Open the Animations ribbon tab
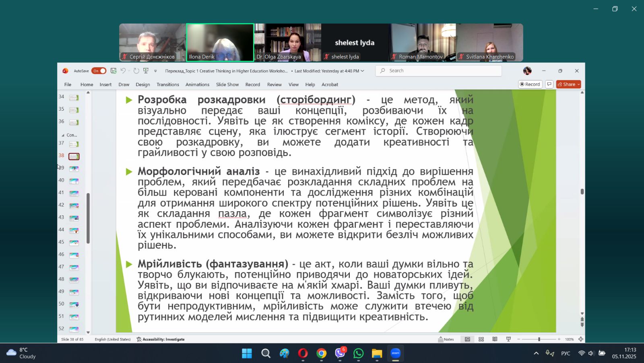 point(197,85)
